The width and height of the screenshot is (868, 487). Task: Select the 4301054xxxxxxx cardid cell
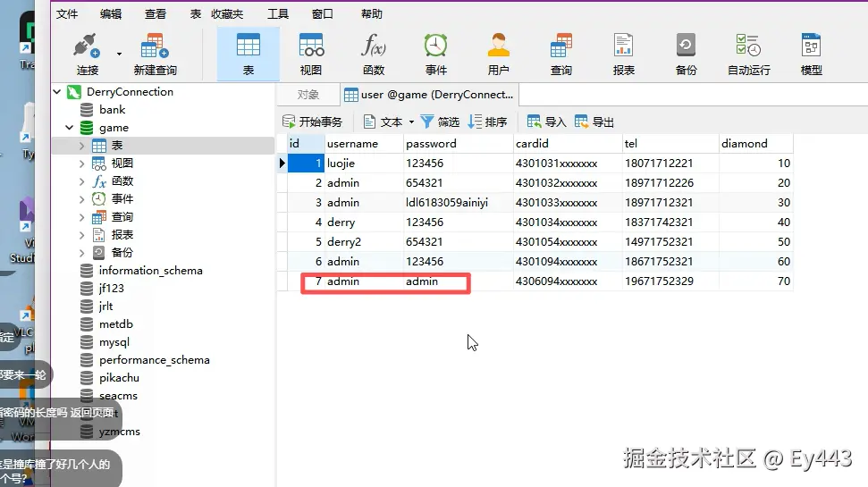coord(568,242)
